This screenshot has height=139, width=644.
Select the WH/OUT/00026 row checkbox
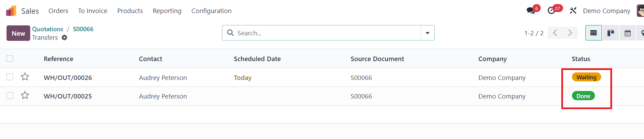pyautogui.click(x=10, y=77)
